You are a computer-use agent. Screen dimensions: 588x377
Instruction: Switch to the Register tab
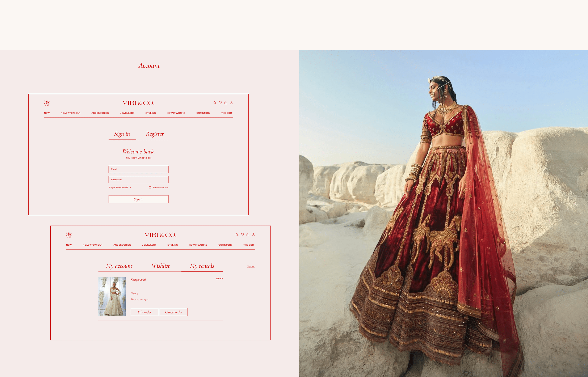155,134
